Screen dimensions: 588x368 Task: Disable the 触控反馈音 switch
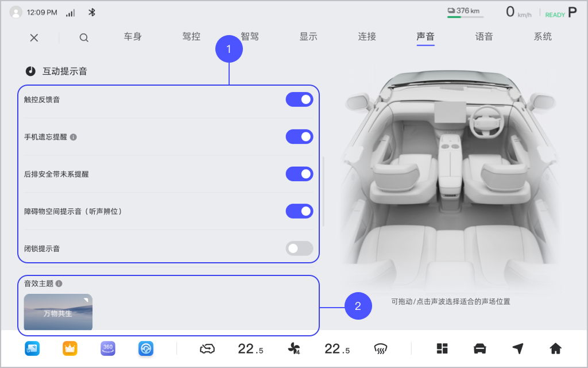click(x=299, y=99)
